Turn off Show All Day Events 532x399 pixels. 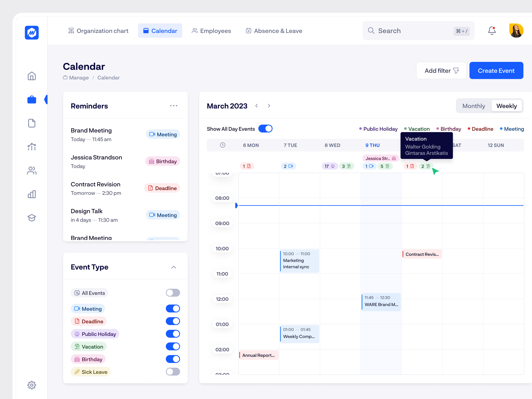265,129
